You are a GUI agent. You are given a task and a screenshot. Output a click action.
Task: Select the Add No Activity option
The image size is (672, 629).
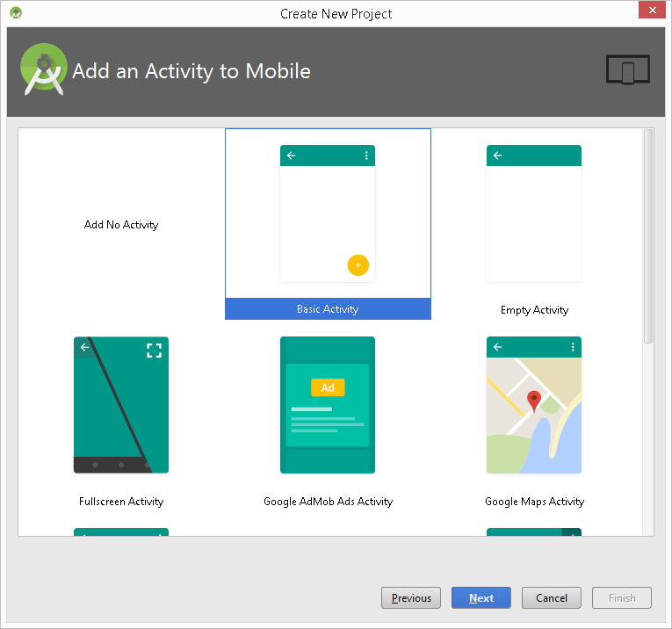[121, 225]
